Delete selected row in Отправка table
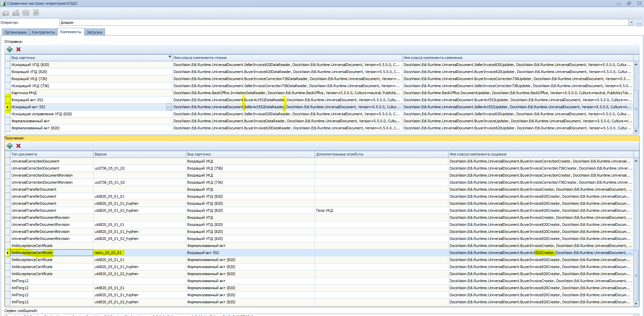This screenshot has height=316, width=644. click(18, 49)
